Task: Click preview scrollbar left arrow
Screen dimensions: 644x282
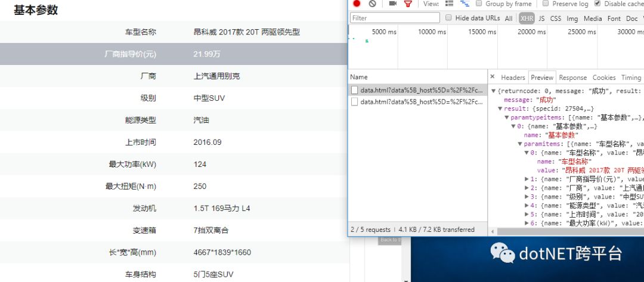Action: point(493,232)
